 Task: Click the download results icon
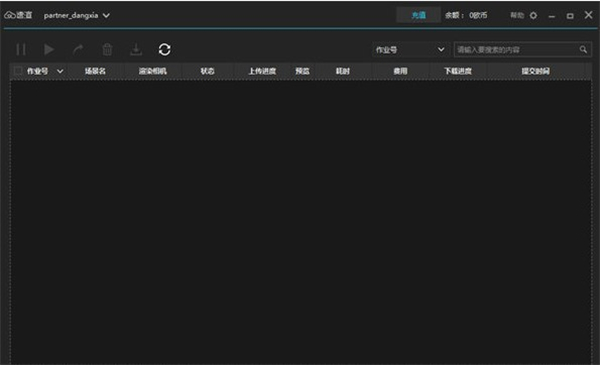pos(136,50)
